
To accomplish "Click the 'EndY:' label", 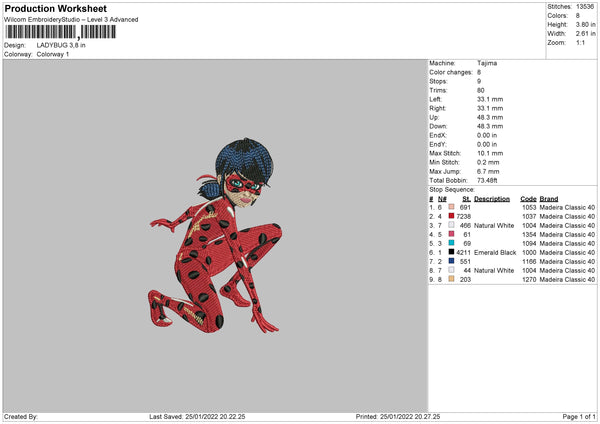I will coord(438,144).
